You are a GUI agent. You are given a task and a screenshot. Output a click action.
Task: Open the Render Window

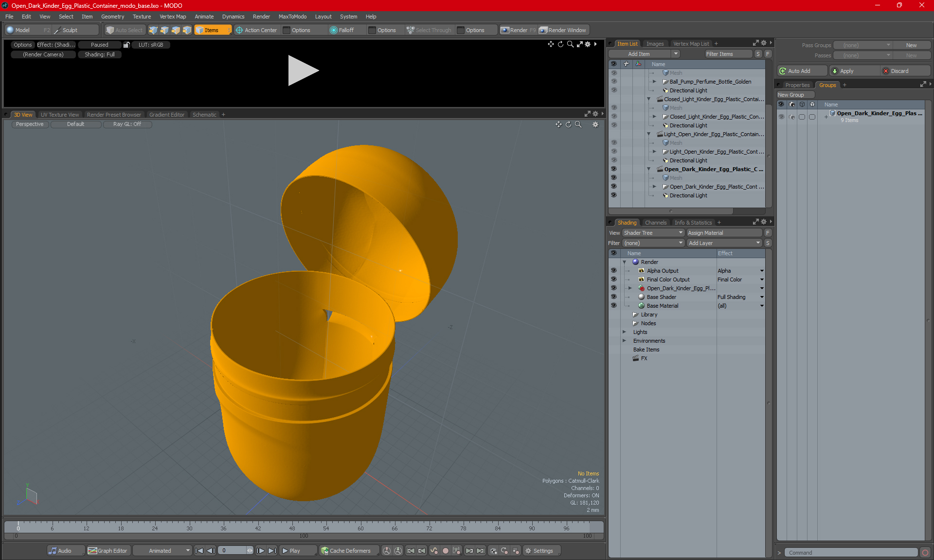(x=563, y=30)
